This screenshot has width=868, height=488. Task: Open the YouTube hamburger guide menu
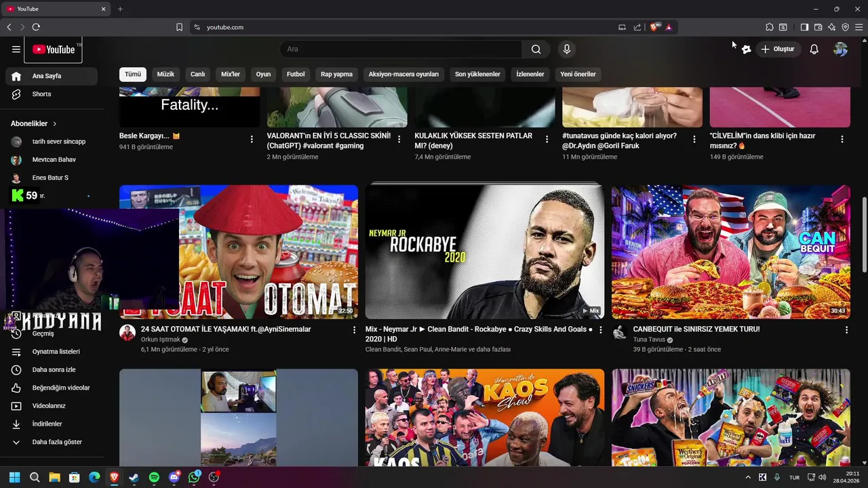click(16, 49)
